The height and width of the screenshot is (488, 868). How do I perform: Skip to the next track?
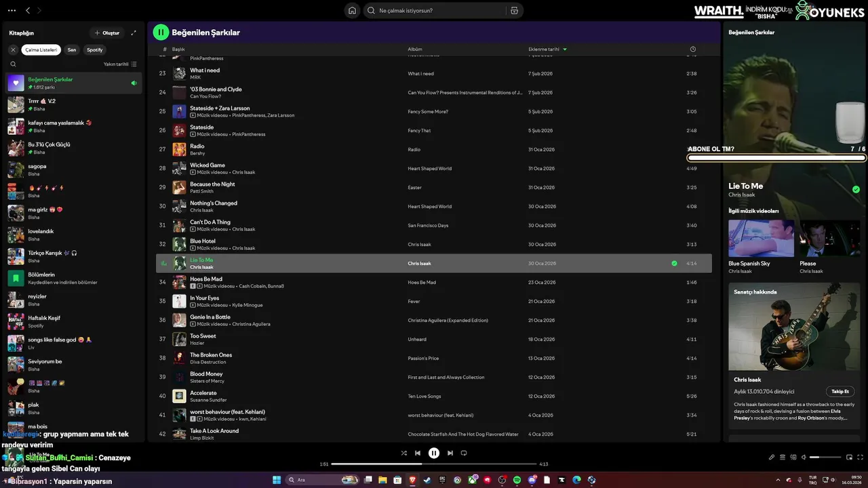(x=450, y=453)
